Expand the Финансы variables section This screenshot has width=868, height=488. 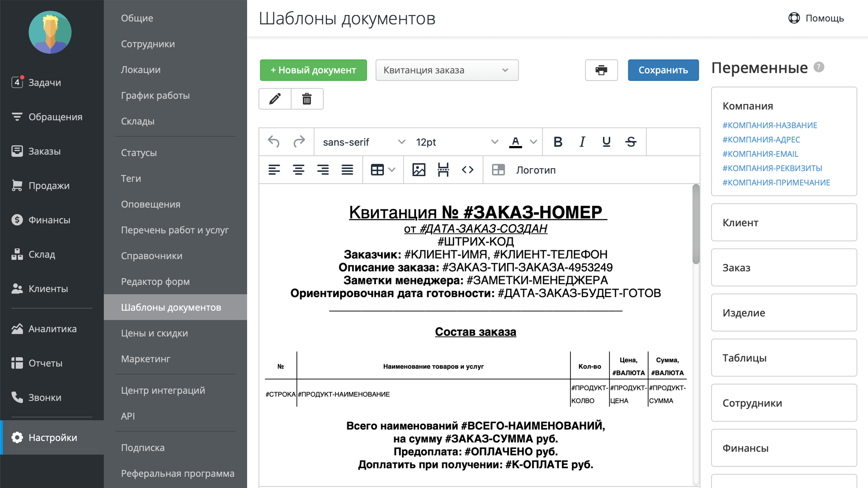point(784,448)
